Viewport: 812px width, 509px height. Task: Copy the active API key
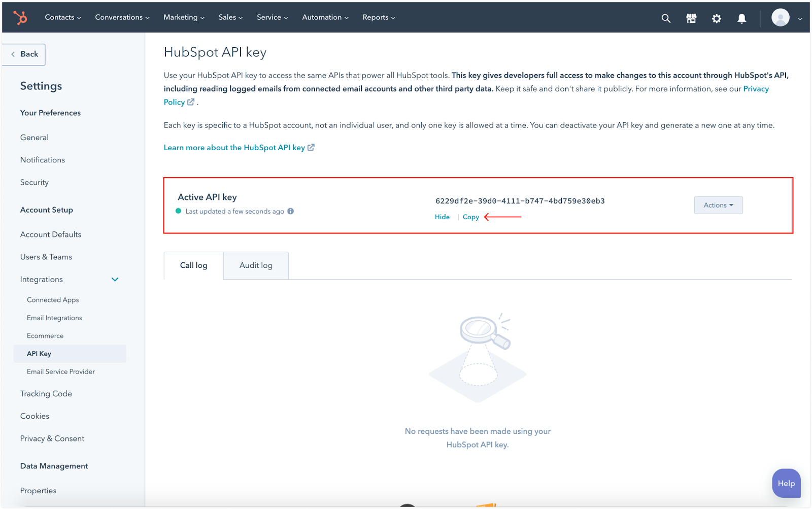pyautogui.click(x=470, y=217)
